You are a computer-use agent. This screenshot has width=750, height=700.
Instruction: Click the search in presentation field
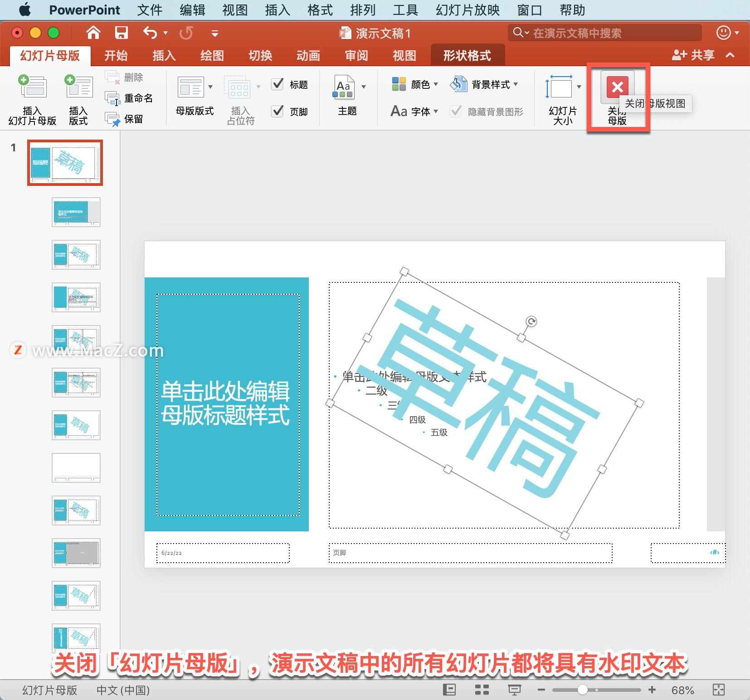pos(605,33)
